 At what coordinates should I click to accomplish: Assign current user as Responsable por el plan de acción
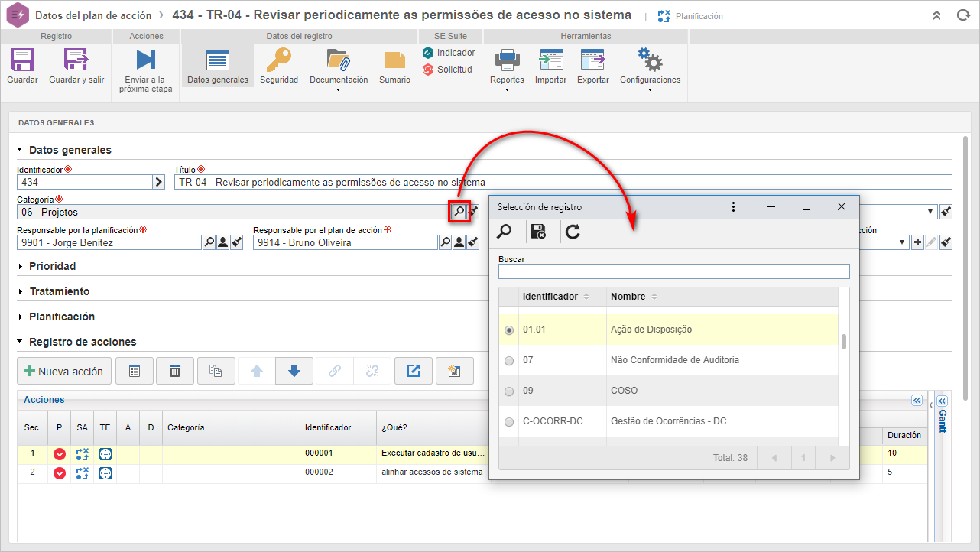click(459, 242)
